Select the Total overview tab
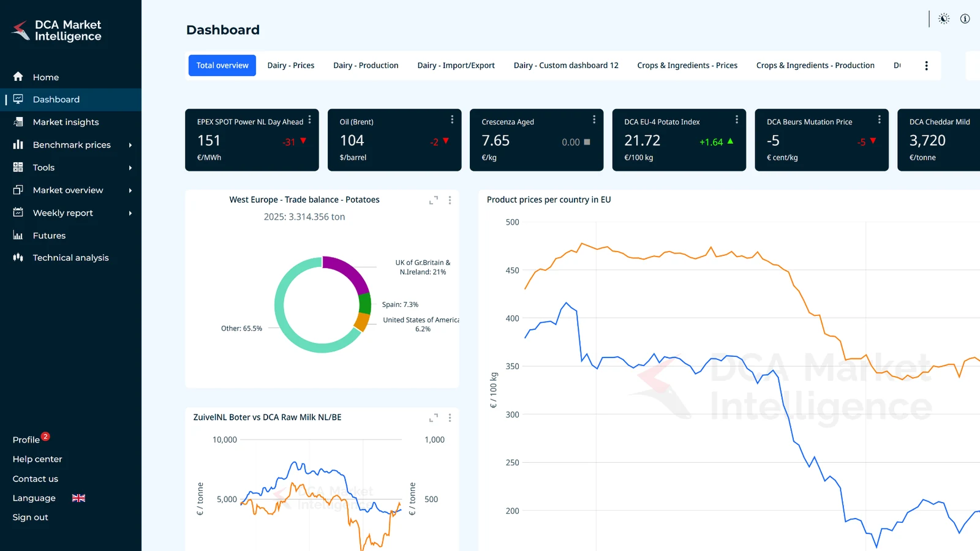The height and width of the screenshot is (551, 980). [x=222, y=66]
